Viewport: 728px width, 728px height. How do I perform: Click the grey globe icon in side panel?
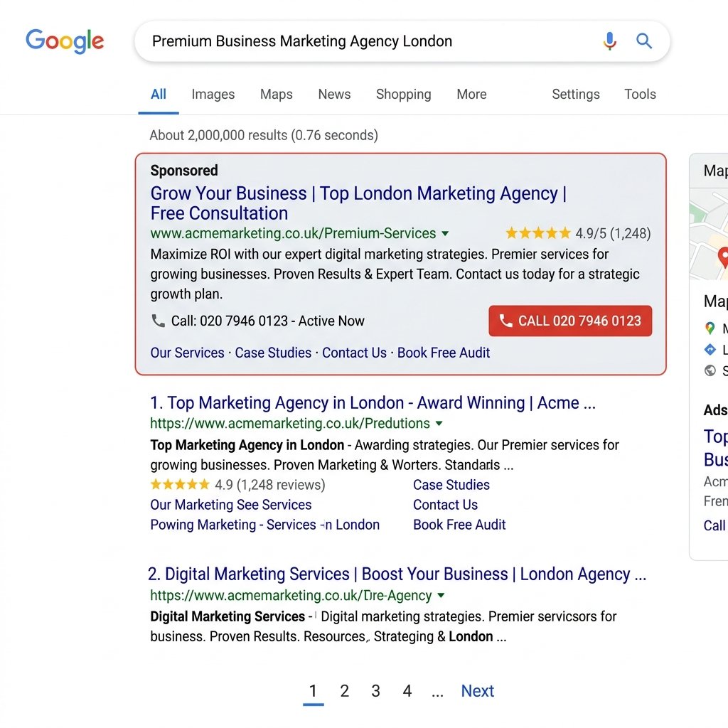point(710,370)
